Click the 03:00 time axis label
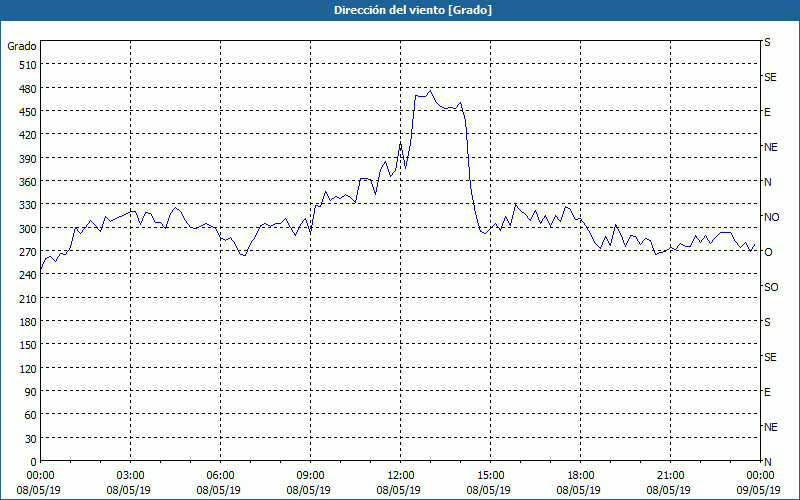Image resolution: width=800 pixels, height=500 pixels. pyautogui.click(x=131, y=476)
